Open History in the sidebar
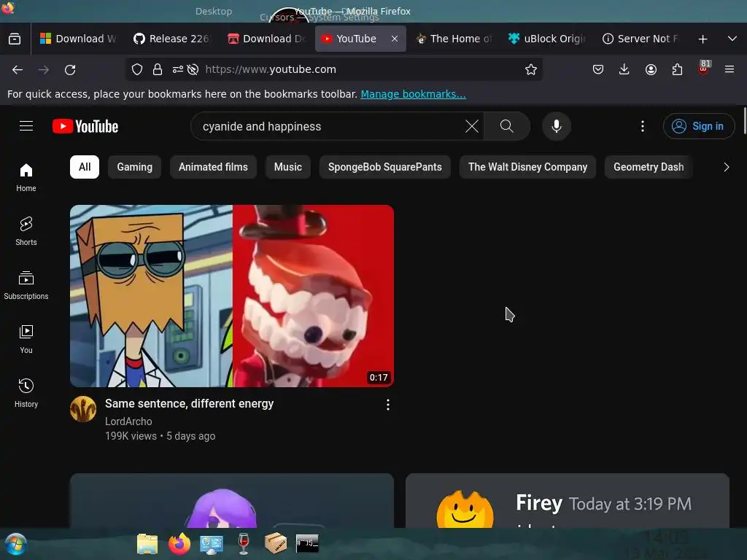Viewport: 747px width, 560px height. pyautogui.click(x=26, y=393)
